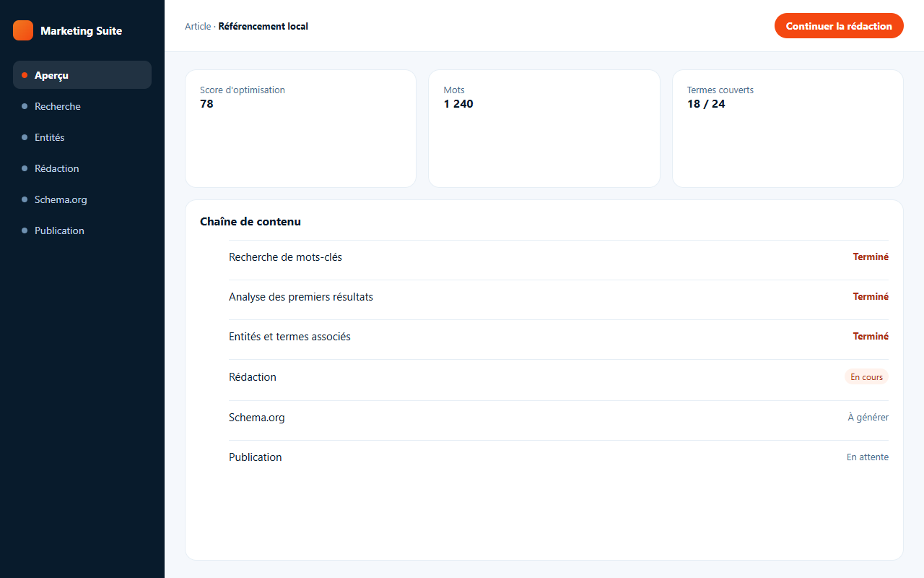Open the Rédaction row in content chain
924x578 pixels.
point(559,380)
